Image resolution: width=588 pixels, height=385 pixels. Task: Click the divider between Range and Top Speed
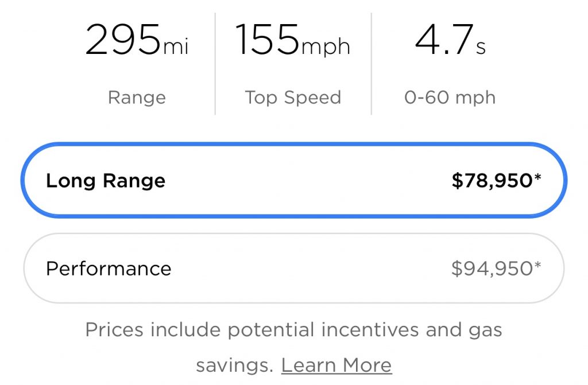tap(215, 64)
